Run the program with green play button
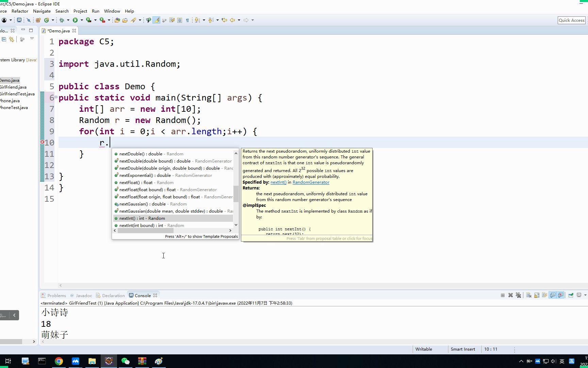 click(x=75, y=20)
